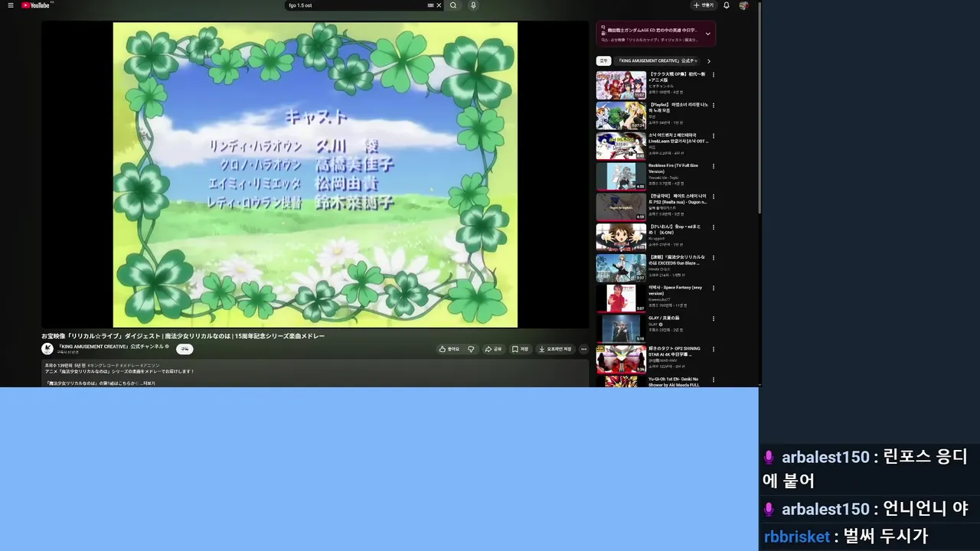Open options menu for the K-ON! video
The image size is (980, 551).
pyautogui.click(x=714, y=227)
